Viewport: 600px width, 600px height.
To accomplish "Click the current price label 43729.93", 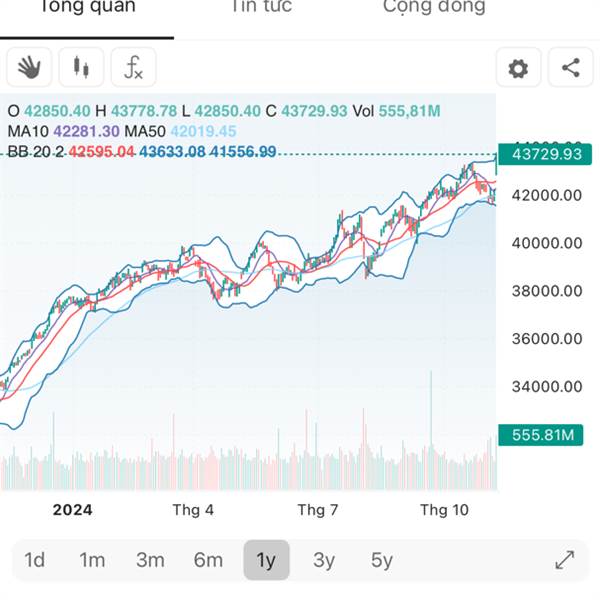I will (x=546, y=154).
